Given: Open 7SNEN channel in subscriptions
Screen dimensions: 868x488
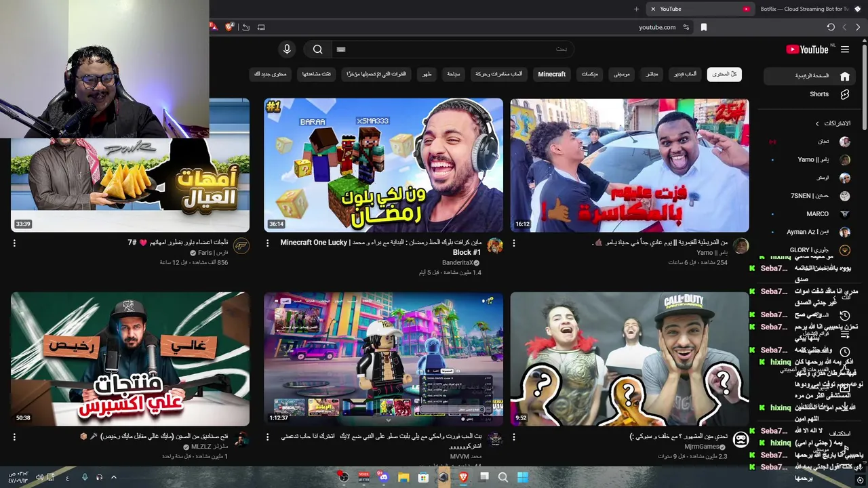Looking at the screenshot, I should click(811, 196).
